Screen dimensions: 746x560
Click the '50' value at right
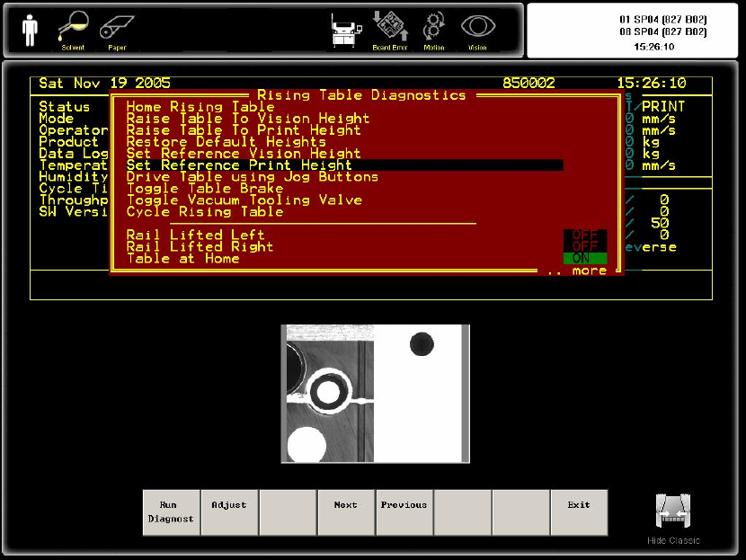coord(660,223)
